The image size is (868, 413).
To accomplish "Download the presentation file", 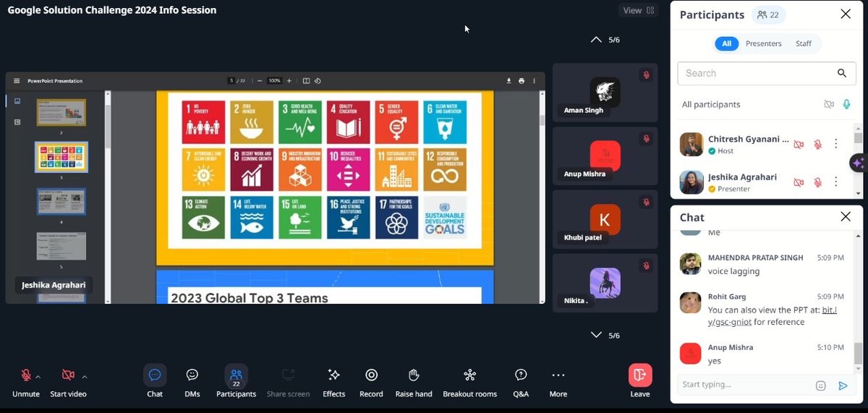I will coord(509,81).
